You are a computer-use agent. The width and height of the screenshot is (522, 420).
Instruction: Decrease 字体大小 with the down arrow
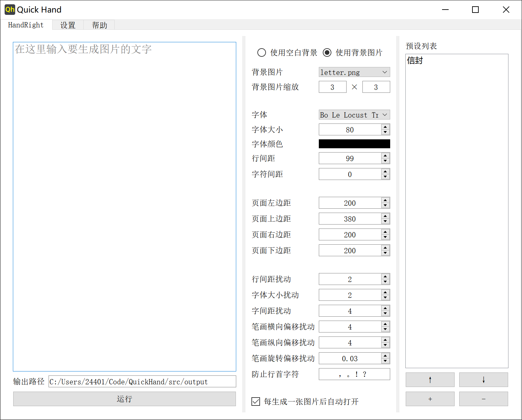pyautogui.click(x=386, y=132)
